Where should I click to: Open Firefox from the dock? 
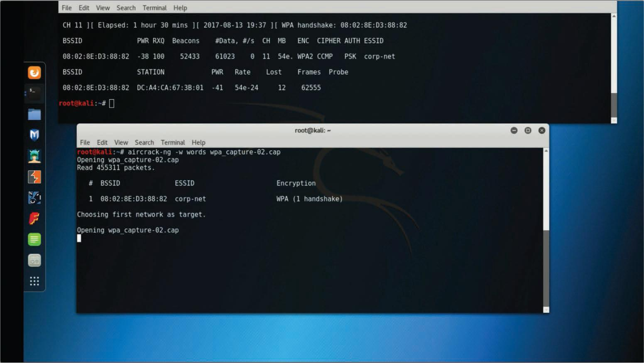(34, 73)
